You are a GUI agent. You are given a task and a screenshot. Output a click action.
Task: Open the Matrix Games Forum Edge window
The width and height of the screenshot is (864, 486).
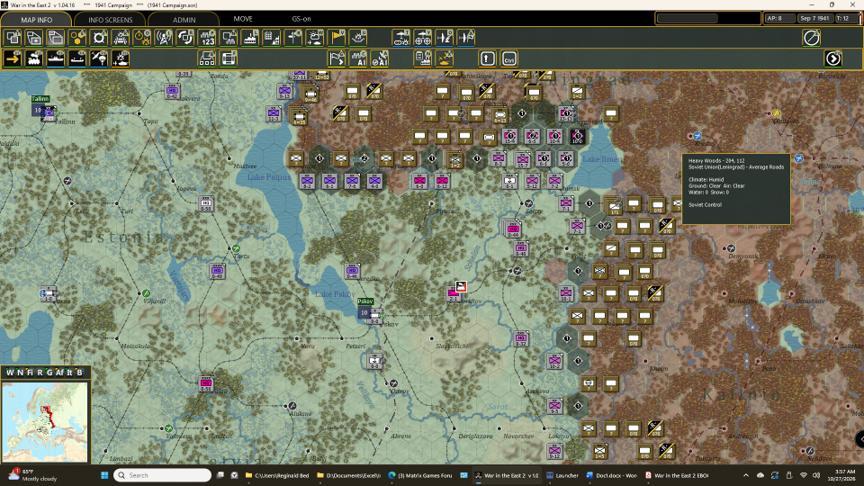point(420,475)
